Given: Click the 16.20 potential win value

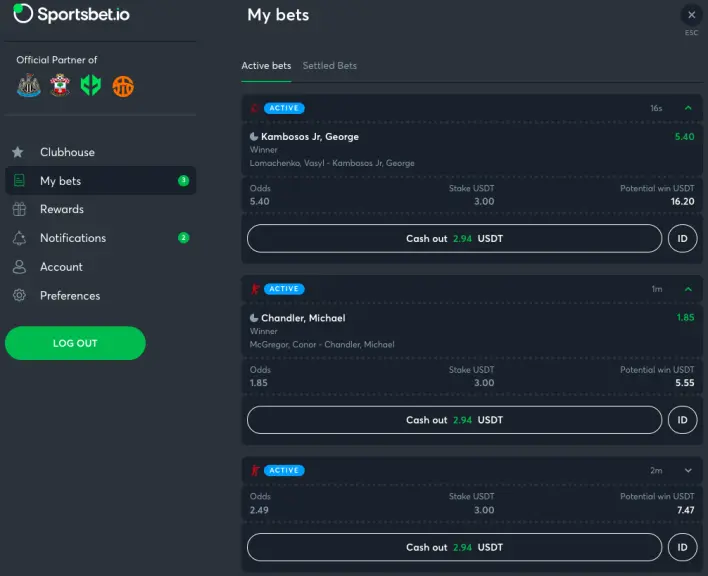Looking at the screenshot, I should click(682, 201).
